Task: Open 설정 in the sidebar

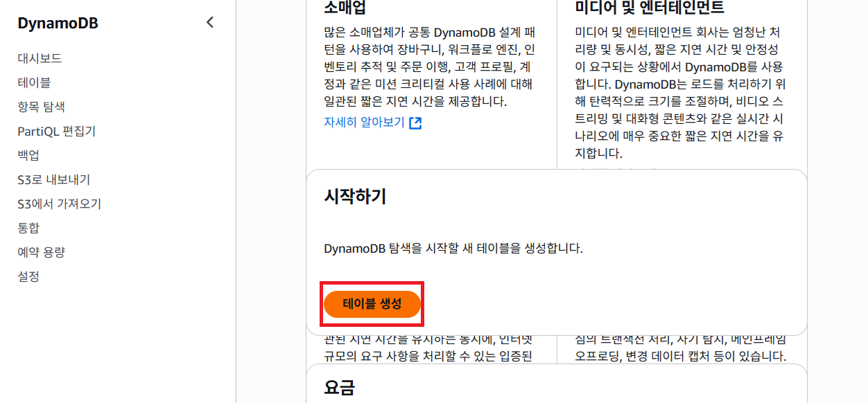Action: [28, 276]
